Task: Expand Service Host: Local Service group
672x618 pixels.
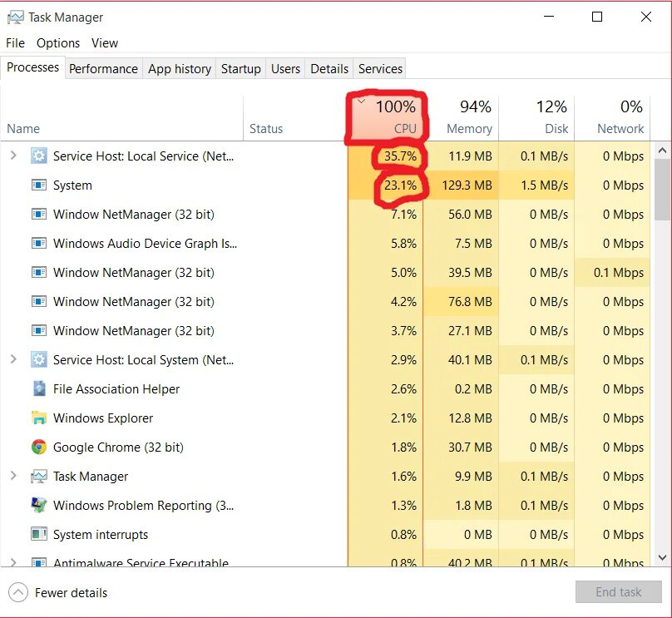Action: point(13,156)
